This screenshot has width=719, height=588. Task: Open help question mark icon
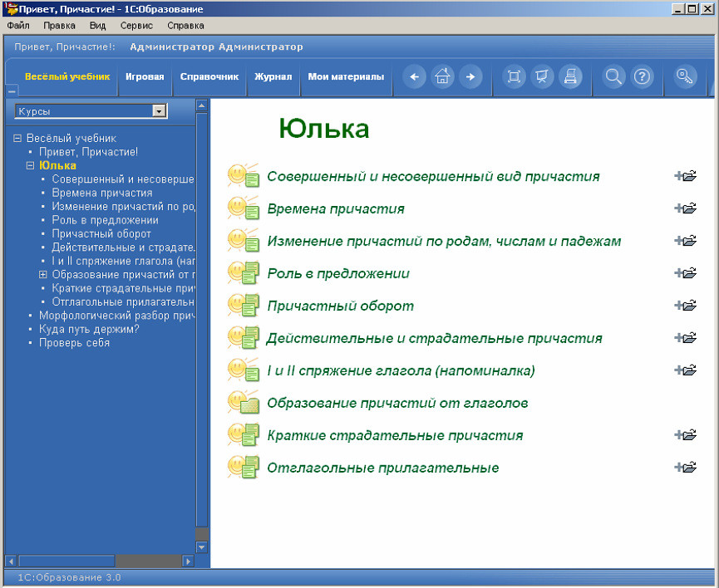point(642,76)
